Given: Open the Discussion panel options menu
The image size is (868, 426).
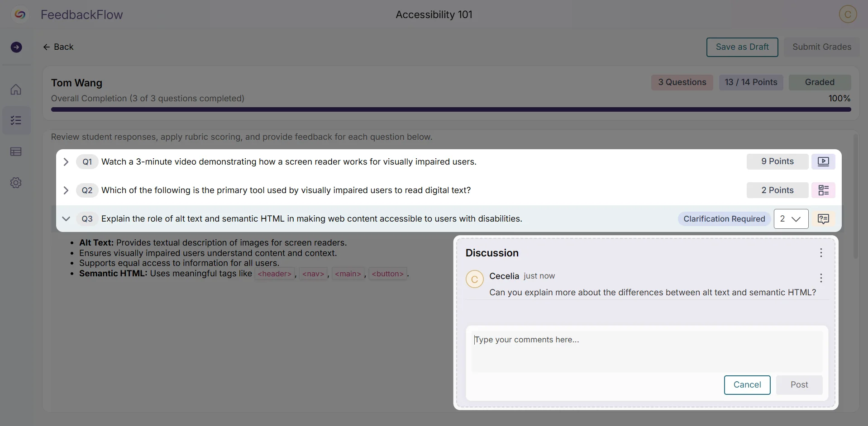Looking at the screenshot, I should pyautogui.click(x=821, y=253).
